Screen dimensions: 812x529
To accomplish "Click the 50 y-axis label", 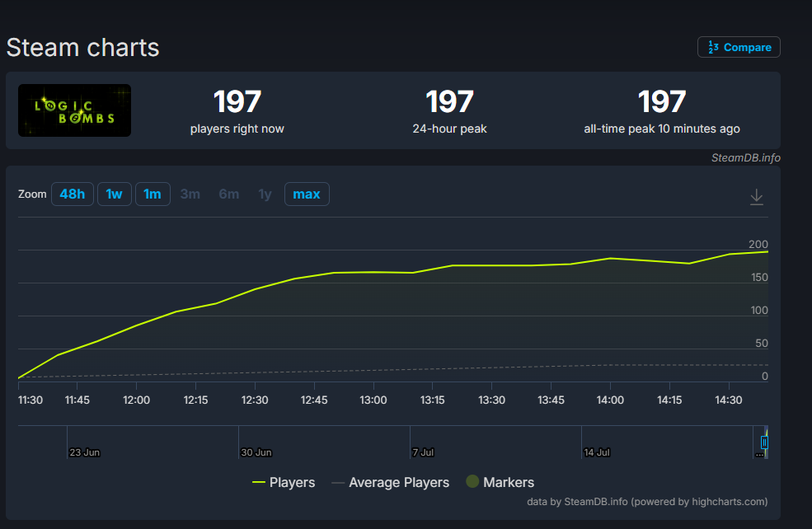I will coord(761,343).
